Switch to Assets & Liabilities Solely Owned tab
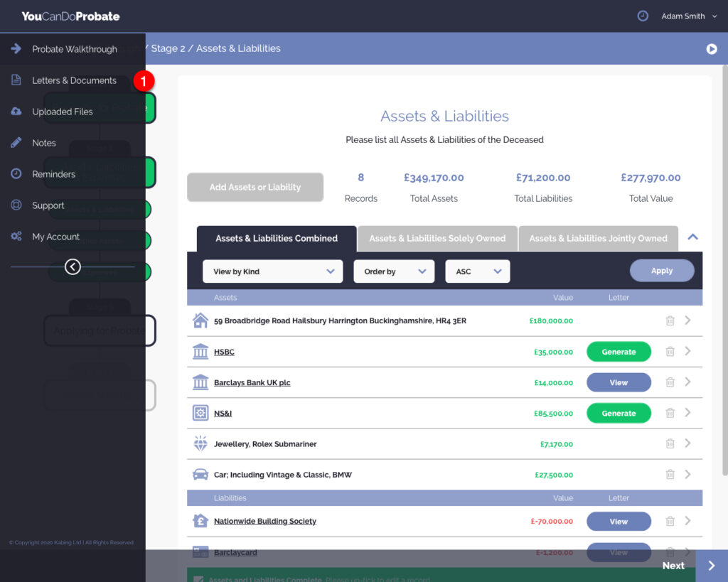The image size is (728, 582). pos(437,238)
